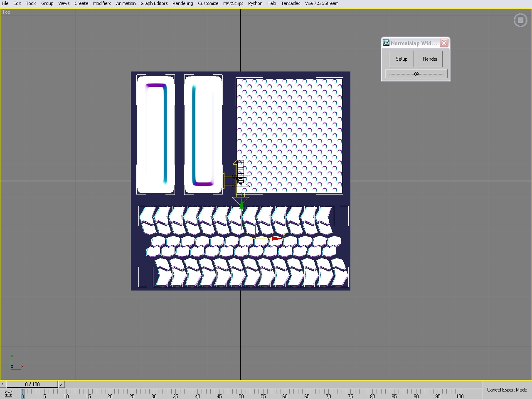Toggle the mini curve editor icon
532x399 pixels.
[8, 394]
